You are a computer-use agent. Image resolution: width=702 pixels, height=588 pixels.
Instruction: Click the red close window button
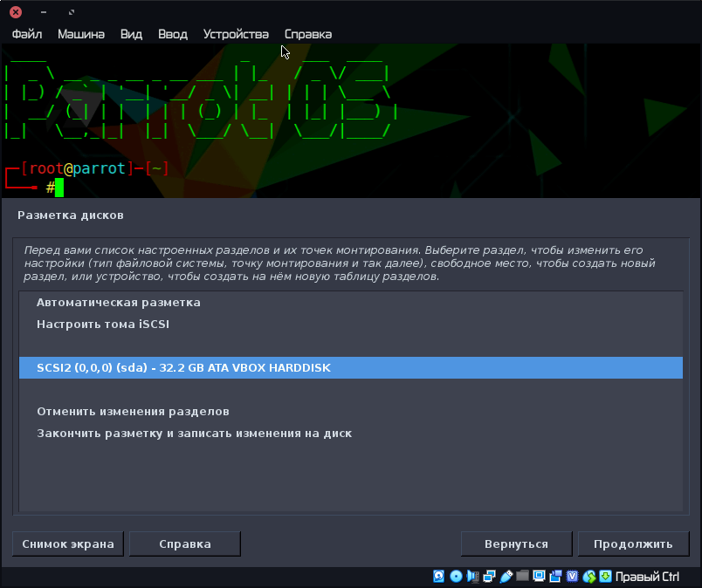tap(16, 12)
